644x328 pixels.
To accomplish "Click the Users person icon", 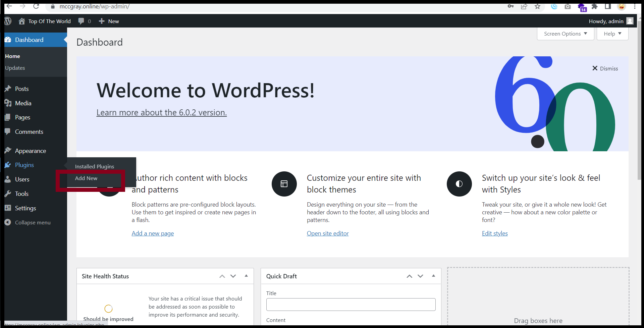I will click(x=8, y=179).
